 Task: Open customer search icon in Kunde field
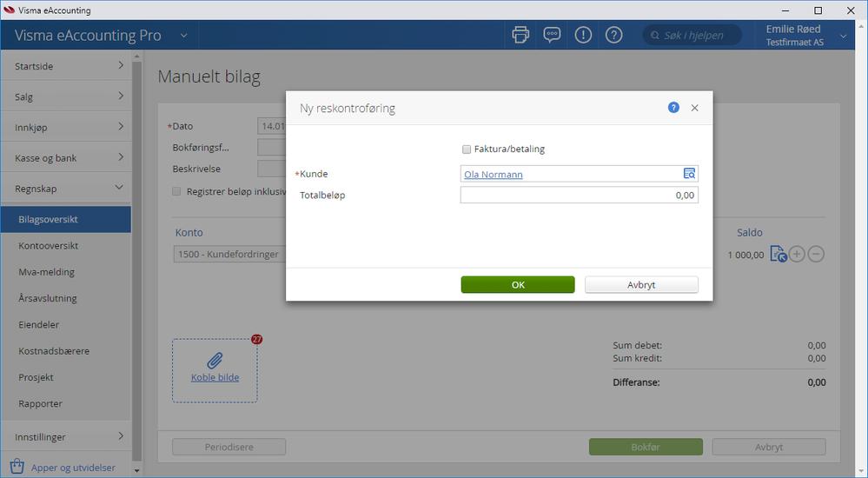[x=689, y=174]
